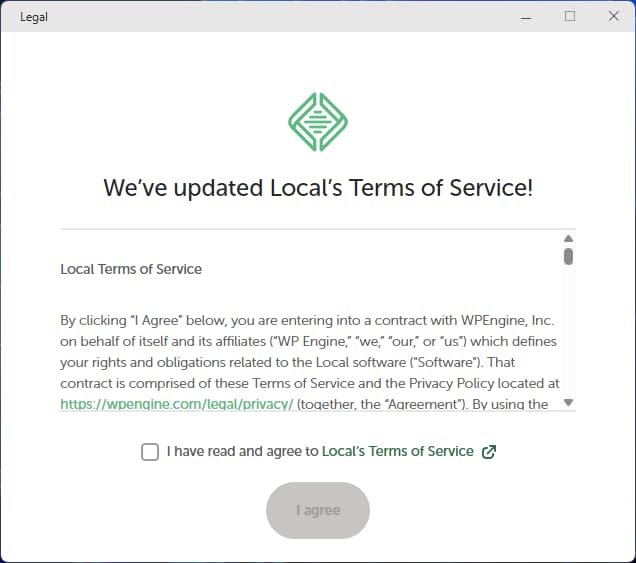
Task: Tick the agree to Terms checkbox
Action: (150, 452)
